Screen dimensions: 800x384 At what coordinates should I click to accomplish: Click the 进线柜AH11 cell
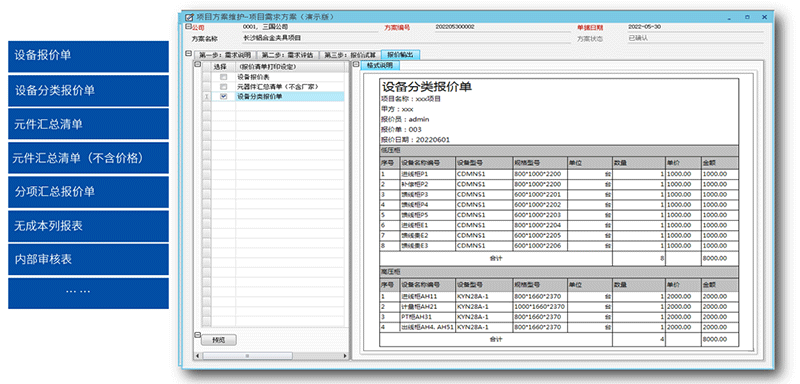click(x=427, y=296)
